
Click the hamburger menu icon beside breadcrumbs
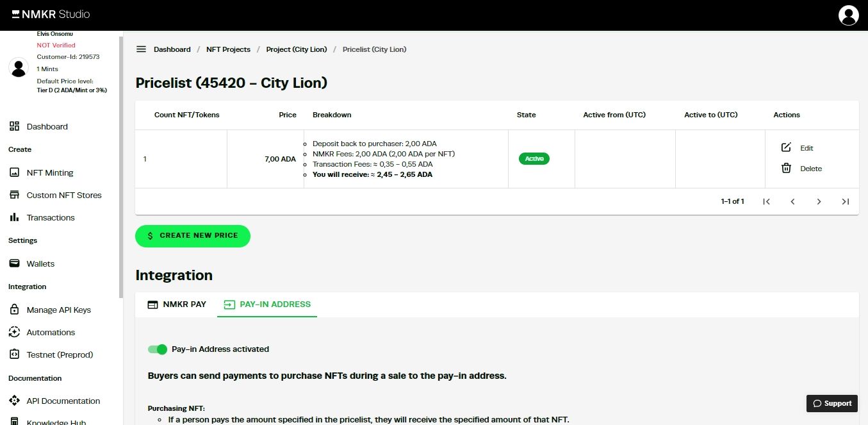pos(141,49)
